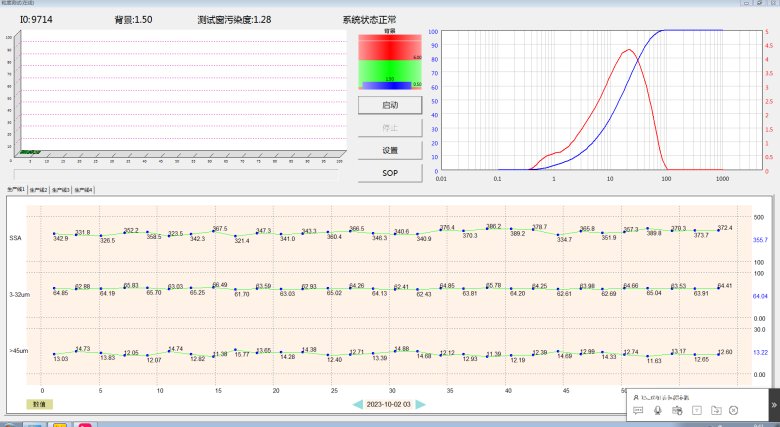
Task: Select the 生产线4 tab
Action: pos(83,189)
